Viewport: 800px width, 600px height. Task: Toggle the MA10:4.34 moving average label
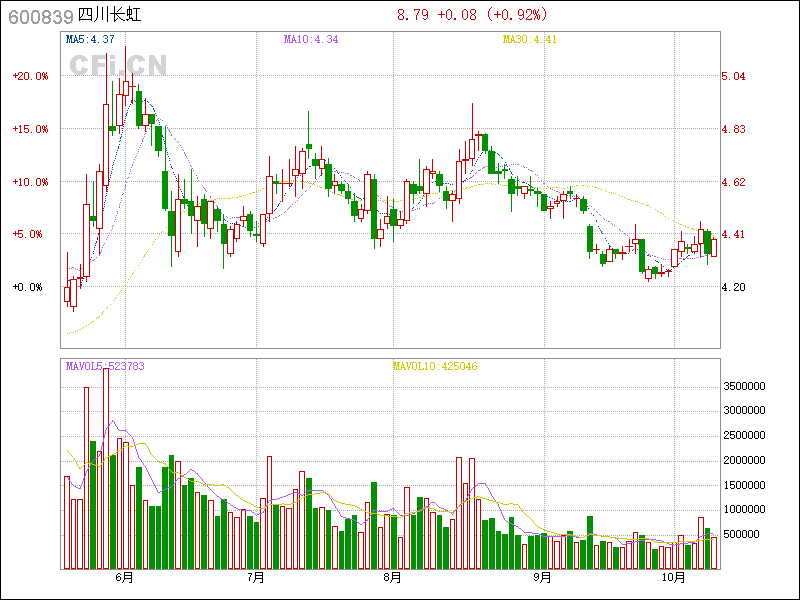[311, 39]
